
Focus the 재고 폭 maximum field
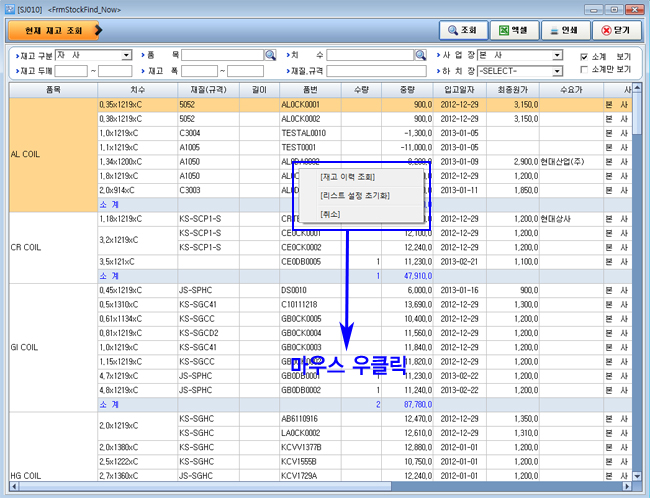tap(245, 71)
